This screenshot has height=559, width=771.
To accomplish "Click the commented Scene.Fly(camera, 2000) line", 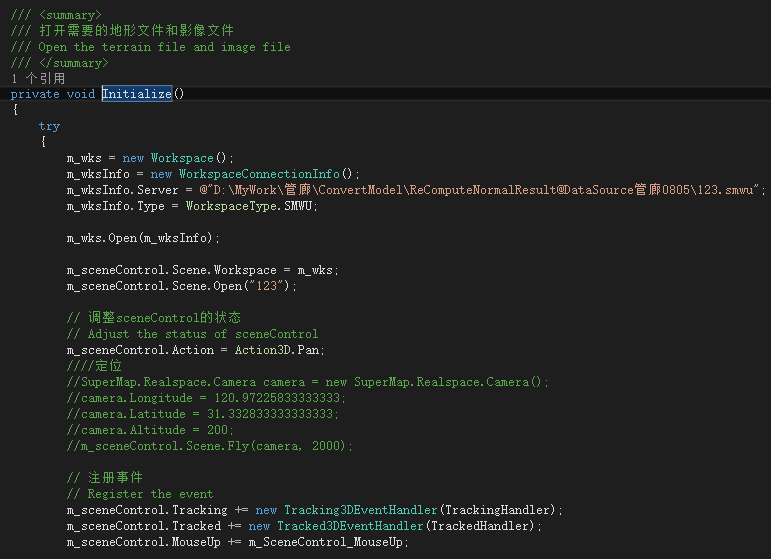I will (210, 446).
